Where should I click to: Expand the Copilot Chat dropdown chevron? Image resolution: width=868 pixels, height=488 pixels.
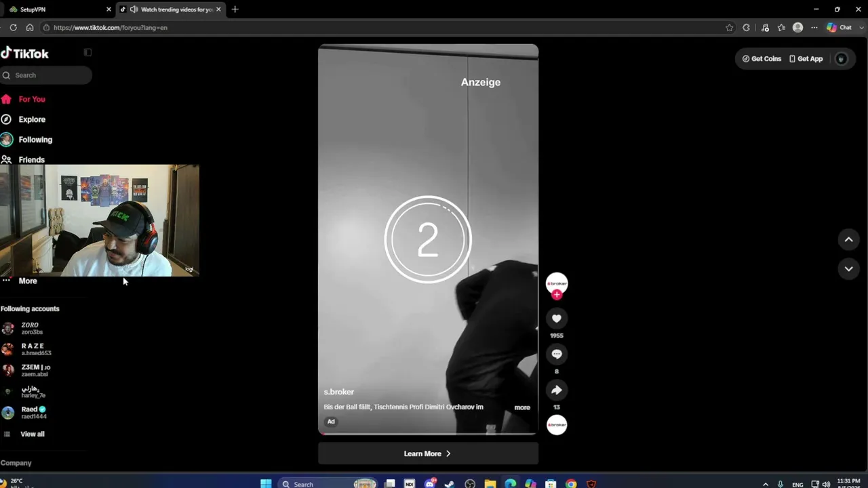(861, 28)
